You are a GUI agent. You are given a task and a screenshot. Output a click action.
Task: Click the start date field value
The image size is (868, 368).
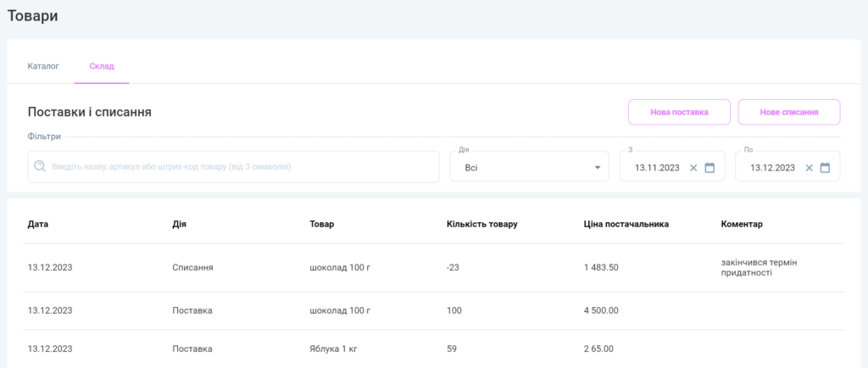point(659,168)
